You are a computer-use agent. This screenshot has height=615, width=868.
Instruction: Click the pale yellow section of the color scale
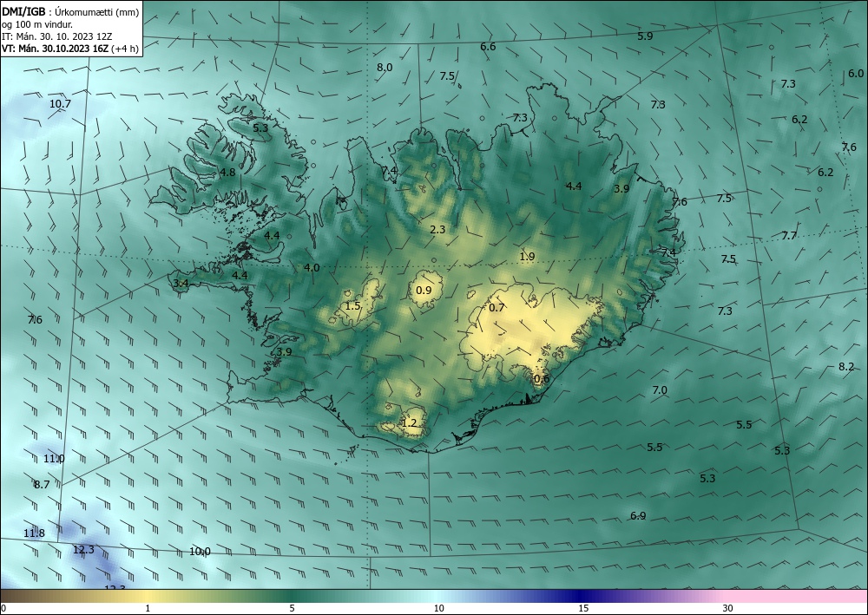point(148,596)
